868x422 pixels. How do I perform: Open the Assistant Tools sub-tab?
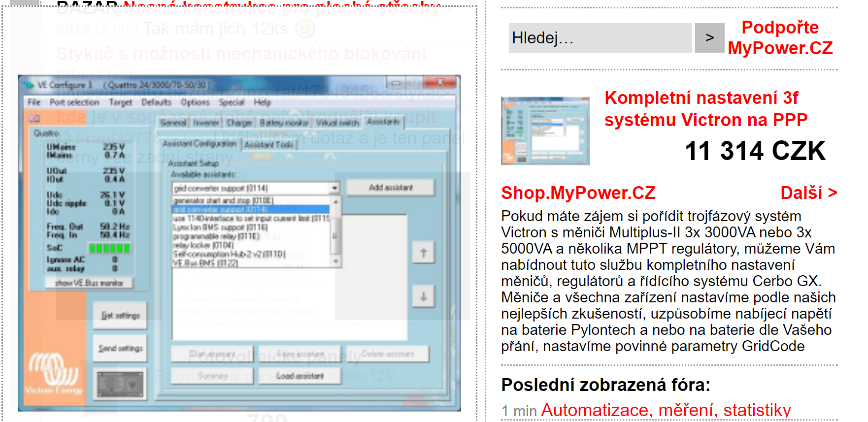[x=269, y=144]
